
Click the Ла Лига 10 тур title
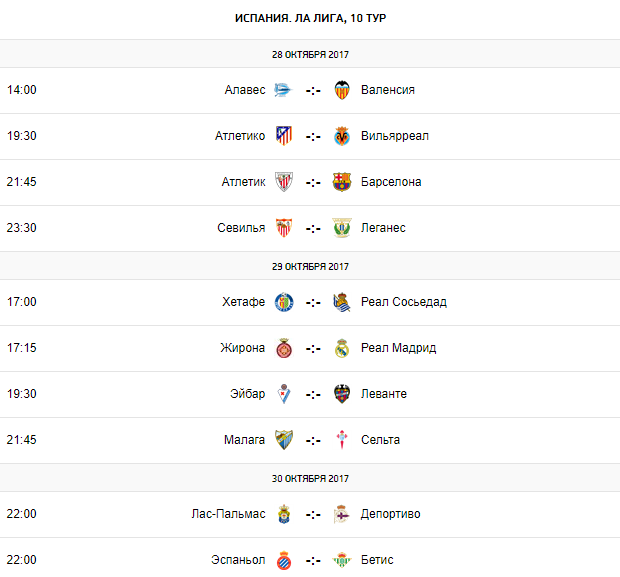pos(310,19)
